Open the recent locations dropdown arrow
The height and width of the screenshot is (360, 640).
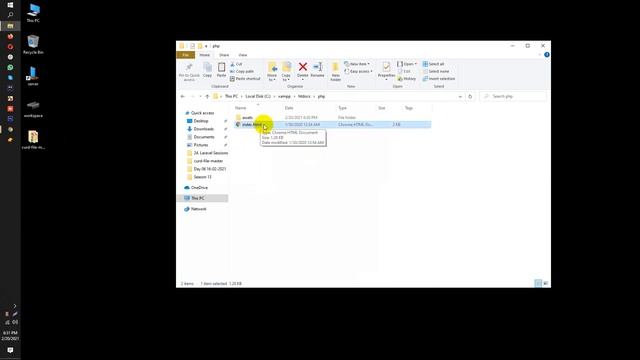[200, 96]
